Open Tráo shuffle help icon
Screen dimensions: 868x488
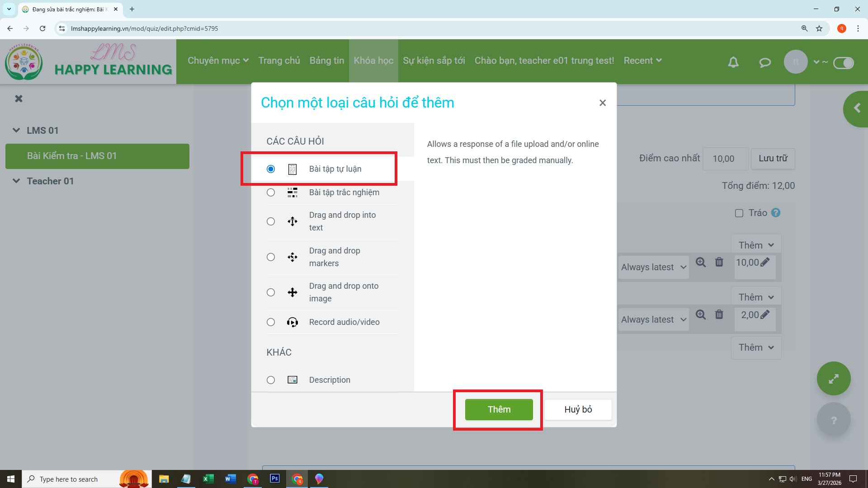click(x=776, y=213)
